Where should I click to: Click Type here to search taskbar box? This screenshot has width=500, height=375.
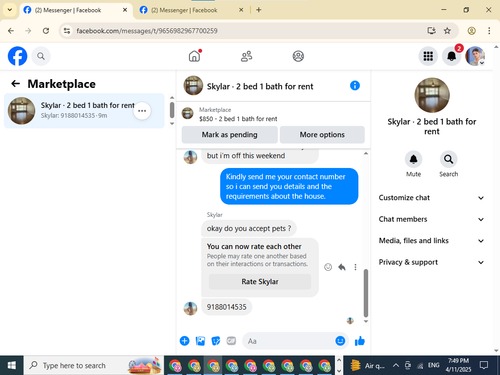click(94, 365)
